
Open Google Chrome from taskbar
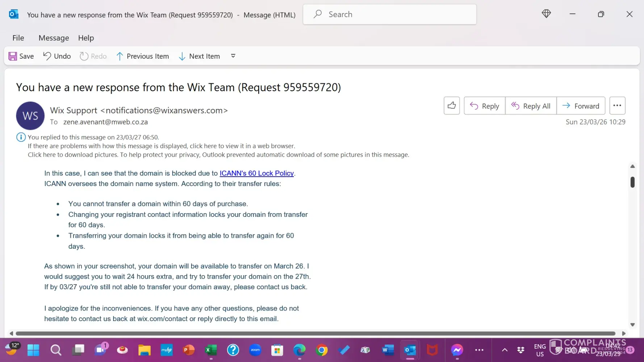[x=321, y=350]
